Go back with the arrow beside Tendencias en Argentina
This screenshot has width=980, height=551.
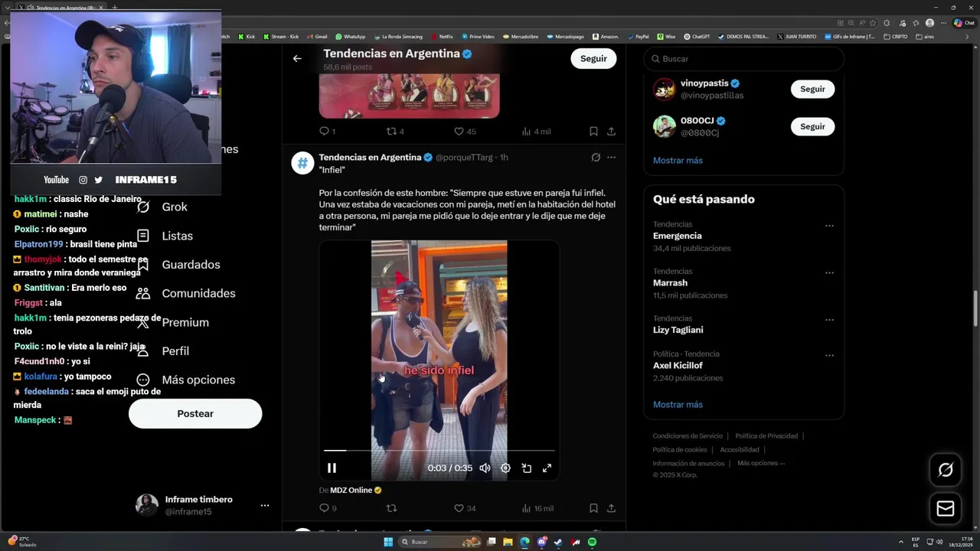pos(297,58)
